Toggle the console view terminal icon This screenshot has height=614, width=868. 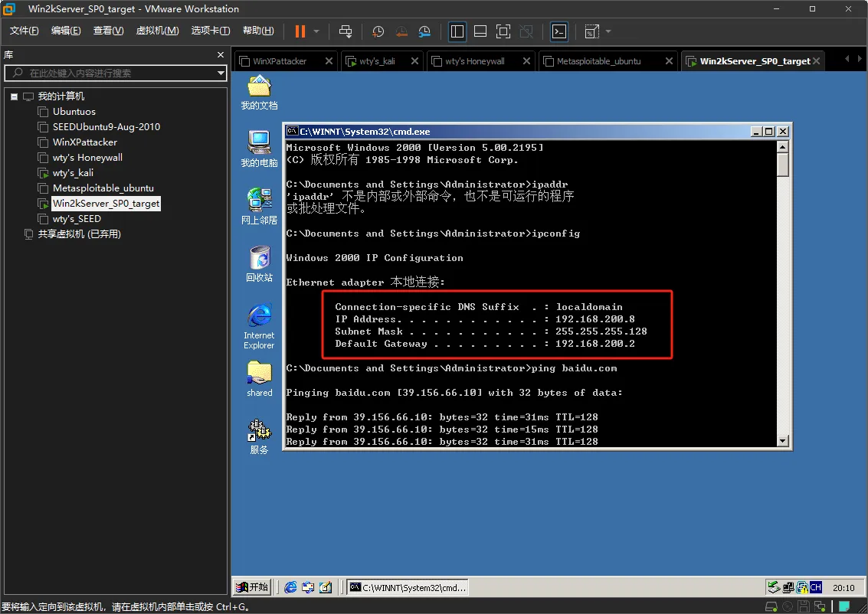coord(559,31)
